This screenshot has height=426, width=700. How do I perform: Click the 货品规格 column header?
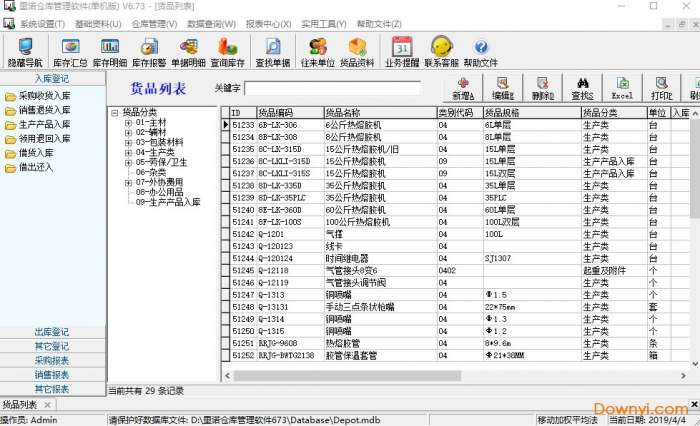532,113
